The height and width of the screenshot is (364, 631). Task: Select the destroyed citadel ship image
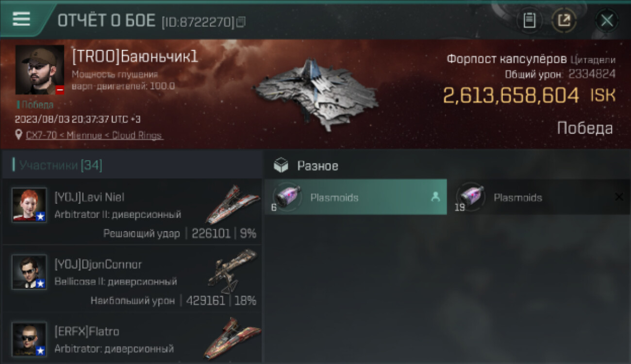pyautogui.click(x=315, y=95)
